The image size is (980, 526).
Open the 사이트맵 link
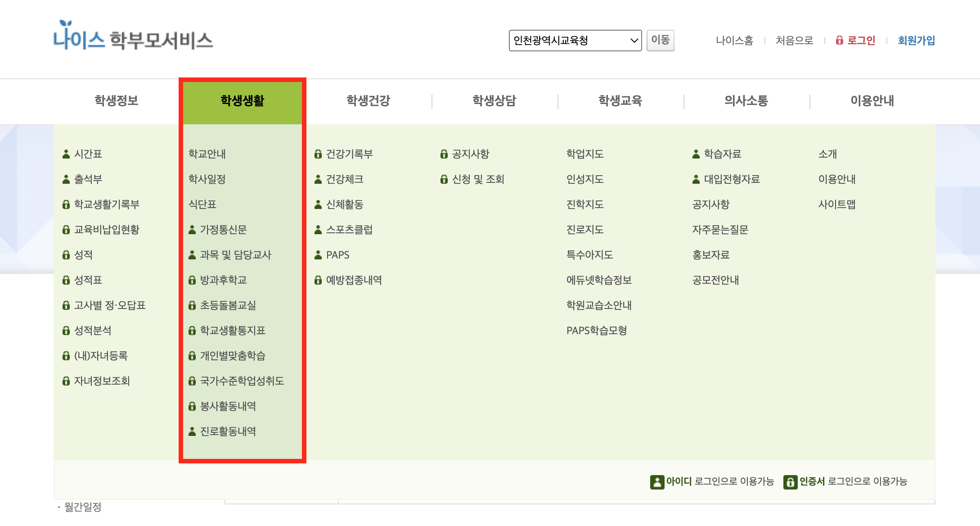pos(837,204)
